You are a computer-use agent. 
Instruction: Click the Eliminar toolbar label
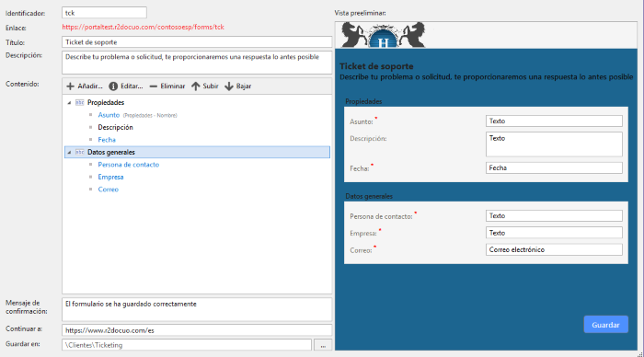(173, 86)
